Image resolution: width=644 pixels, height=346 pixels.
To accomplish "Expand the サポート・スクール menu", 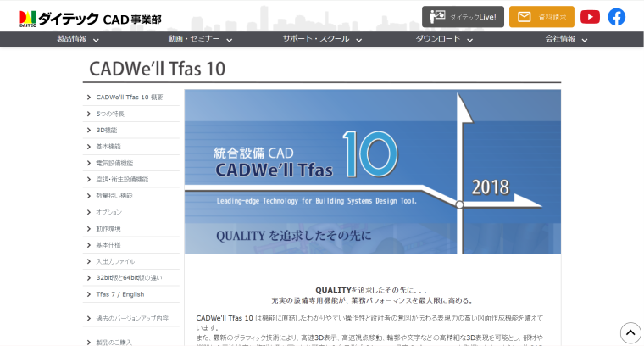I will click(322, 39).
